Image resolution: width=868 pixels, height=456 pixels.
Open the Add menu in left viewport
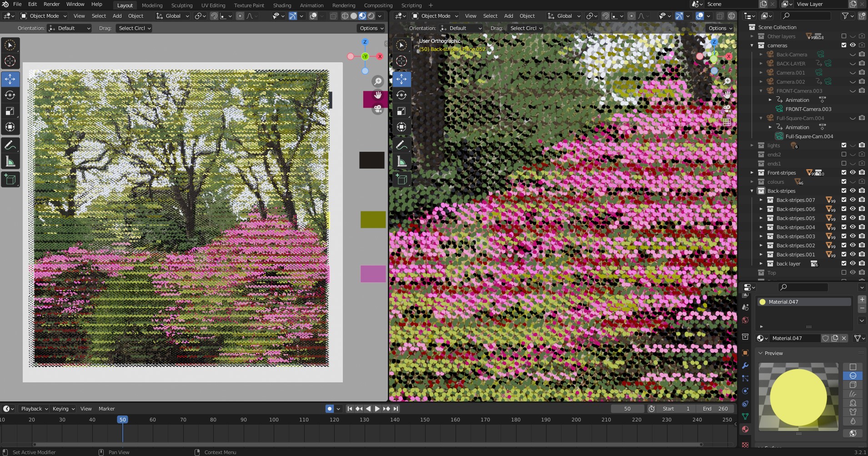tap(117, 16)
